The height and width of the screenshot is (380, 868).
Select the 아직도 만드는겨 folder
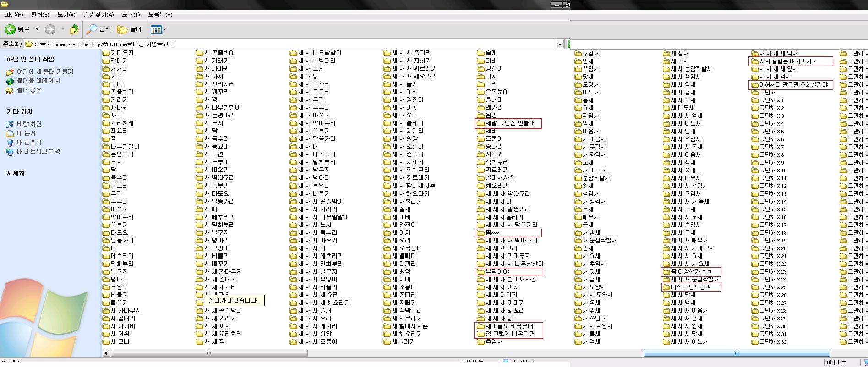[687, 287]
